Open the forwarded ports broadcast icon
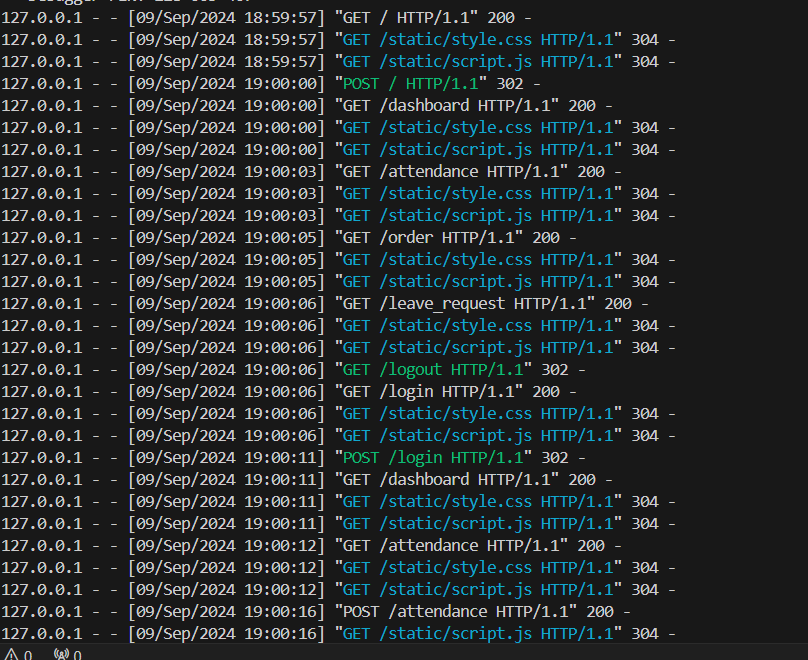This screenshot has height=660, width=808. [x=61, y=655]
